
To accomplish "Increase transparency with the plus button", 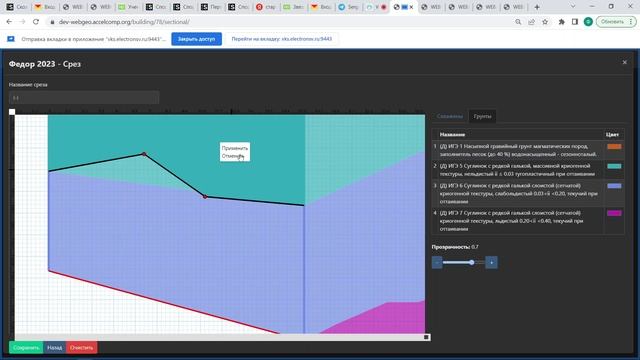I will (491, 262).
